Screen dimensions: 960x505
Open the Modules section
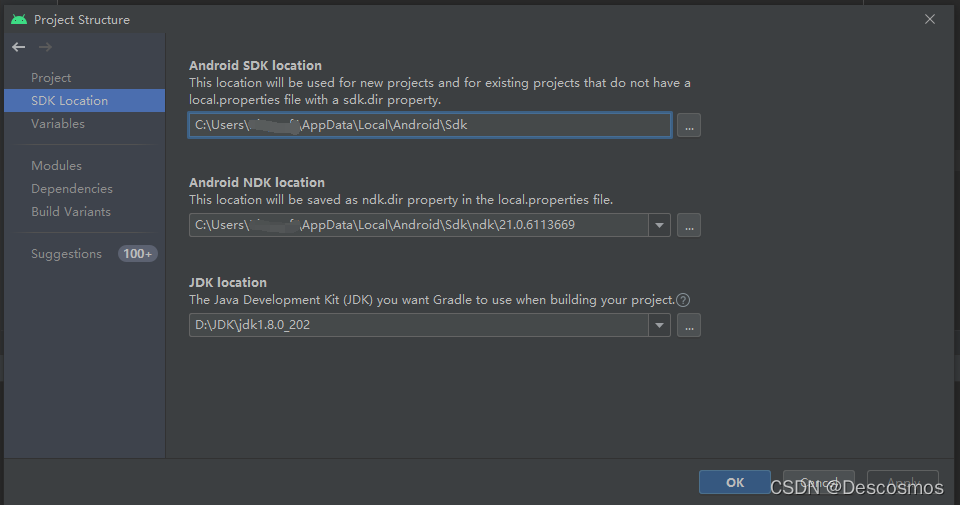coord(56,165)
